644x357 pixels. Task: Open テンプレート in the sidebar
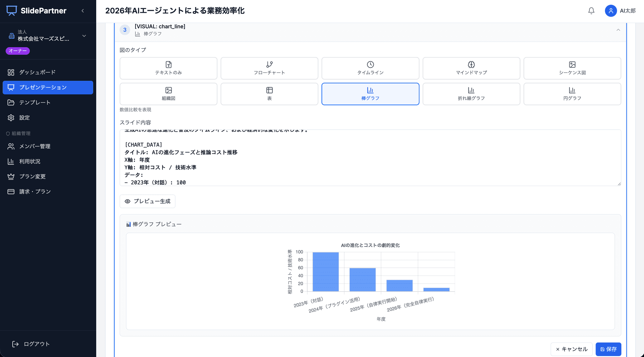click(35, 103)
